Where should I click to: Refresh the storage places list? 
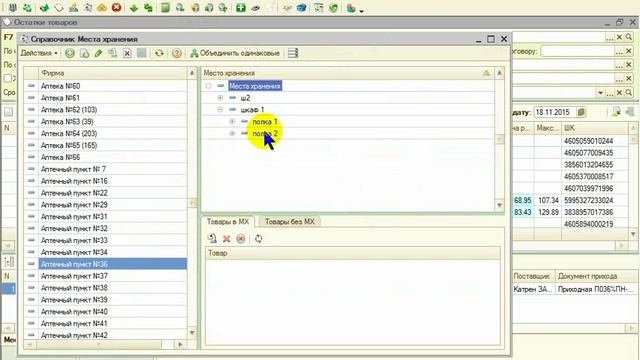[159, 53]
